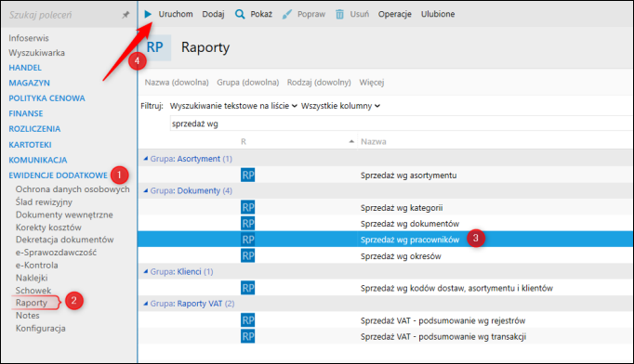Image resolution: width=634 pixels, height=364 pixels.
Task: Click the Usuń trash icon
Action: click(x=339, y=15)
